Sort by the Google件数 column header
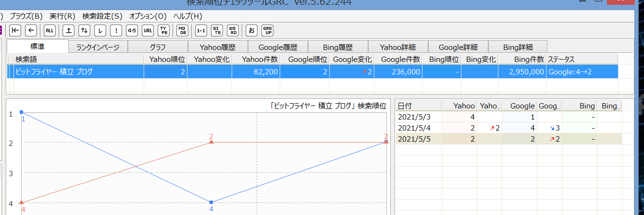The height and width of the screenshot is (215, 644). tap(398, 60)
